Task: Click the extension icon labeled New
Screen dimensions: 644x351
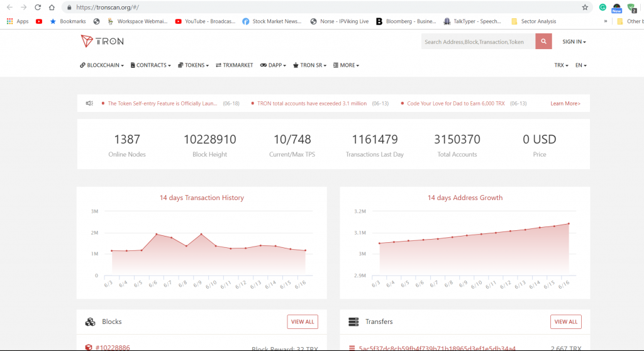Action: point(616,8)
